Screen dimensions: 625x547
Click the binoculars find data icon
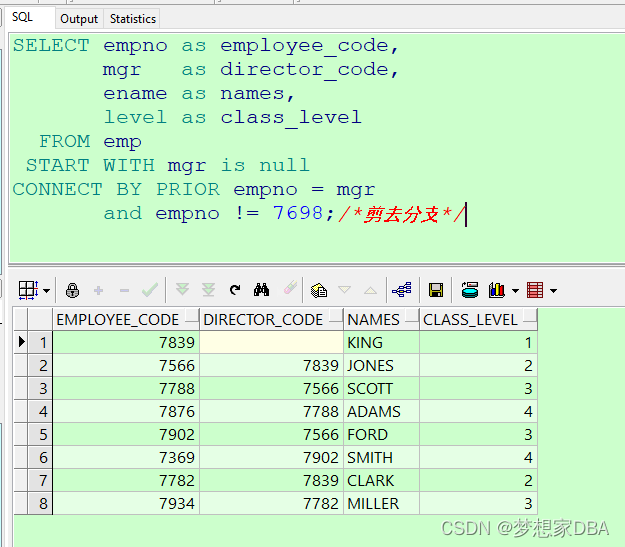[261, 289]
